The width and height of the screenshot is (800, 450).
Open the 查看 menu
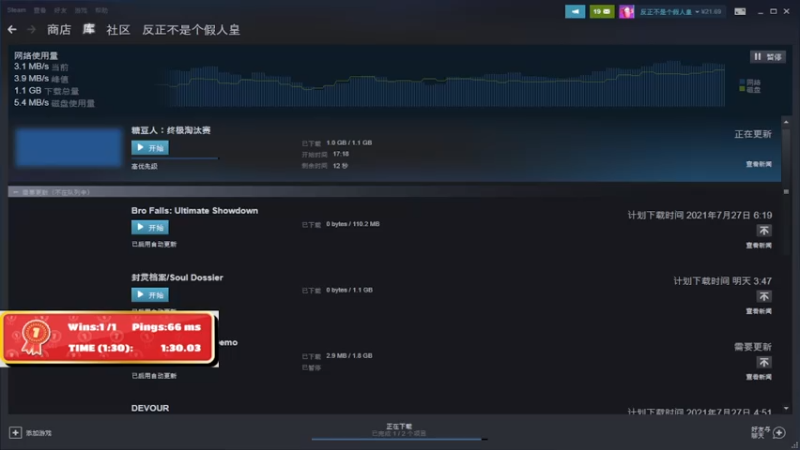pyautogui.click(x=40, y=10)
